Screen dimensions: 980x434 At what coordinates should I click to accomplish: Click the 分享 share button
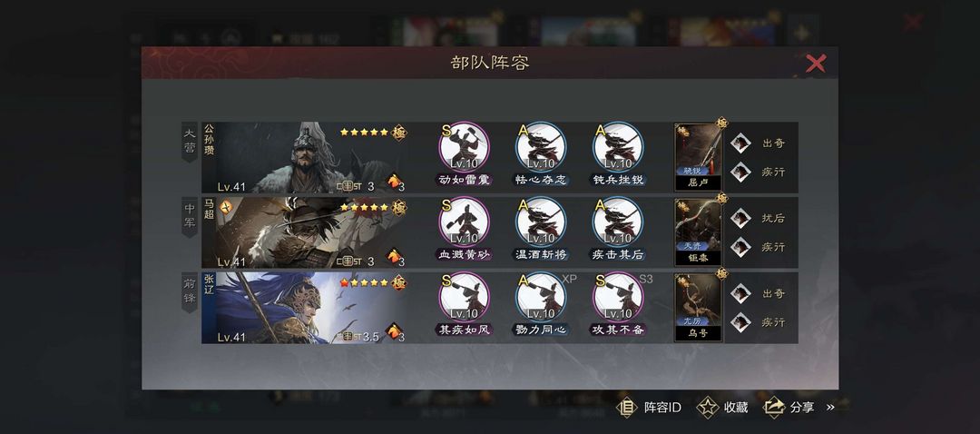789,407
